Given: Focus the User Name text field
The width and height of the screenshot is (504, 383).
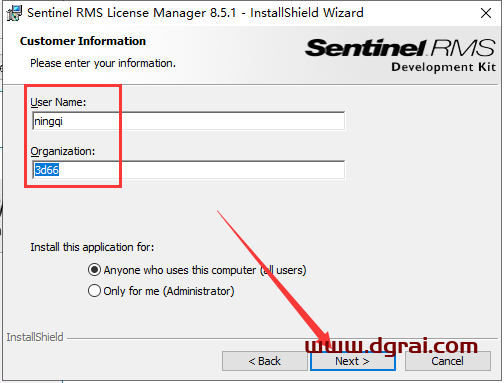Looking at the screenshot, I should click(x=189, y=121).
